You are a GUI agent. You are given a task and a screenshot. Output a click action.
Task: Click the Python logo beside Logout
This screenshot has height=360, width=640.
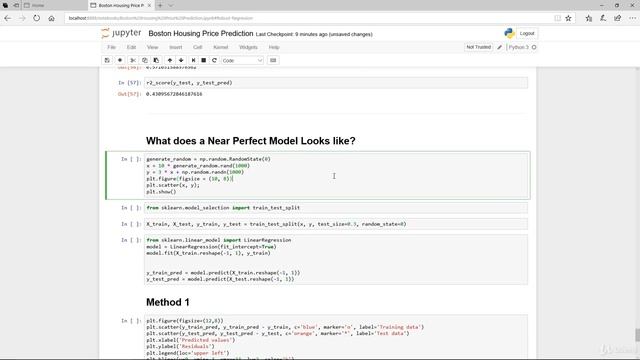click(x=509, y=33)
